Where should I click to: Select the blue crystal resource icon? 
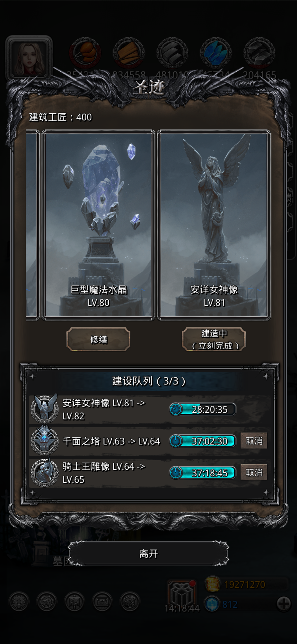216,53
